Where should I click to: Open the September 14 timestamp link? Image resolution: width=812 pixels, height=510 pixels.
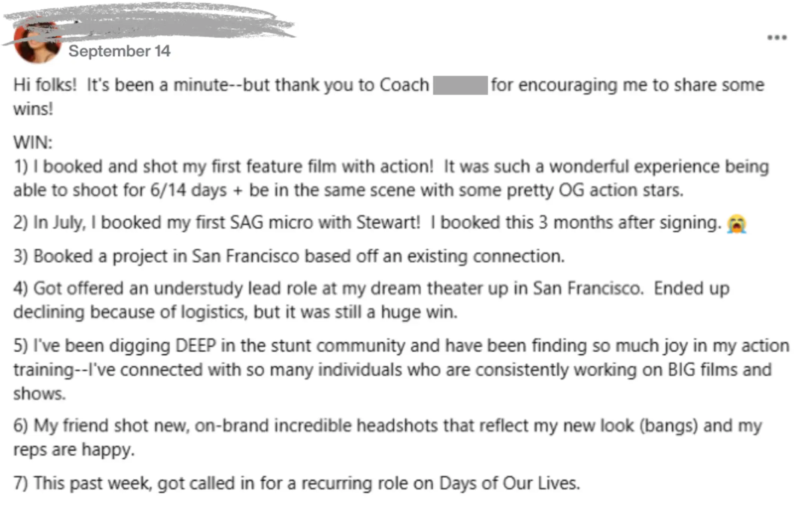click(119, 51)
